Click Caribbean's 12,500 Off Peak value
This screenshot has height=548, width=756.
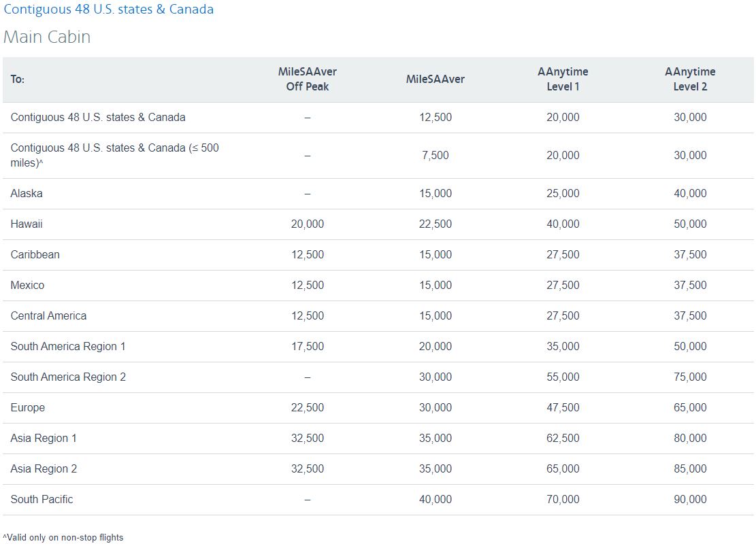[307, 254]
